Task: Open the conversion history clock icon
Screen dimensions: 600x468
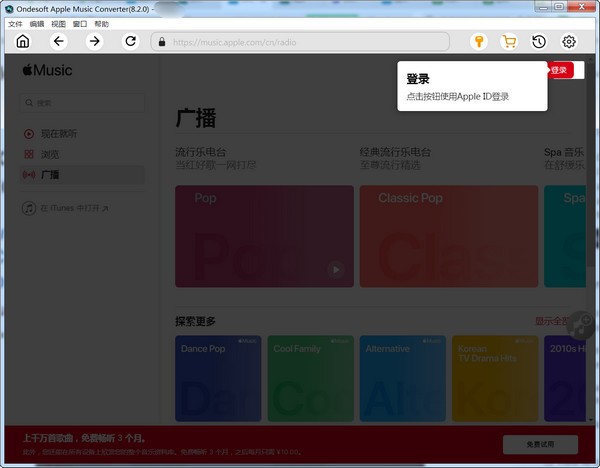Action: [539, 41]
